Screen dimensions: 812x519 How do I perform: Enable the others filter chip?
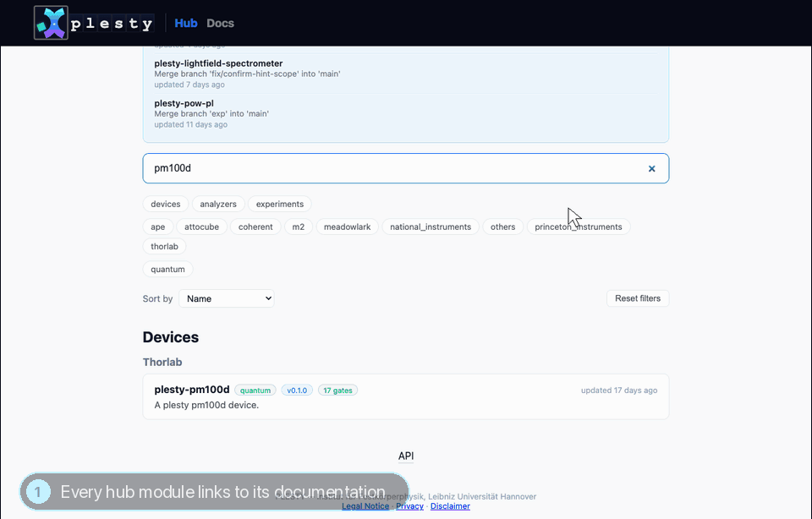(x=502, y=227)
